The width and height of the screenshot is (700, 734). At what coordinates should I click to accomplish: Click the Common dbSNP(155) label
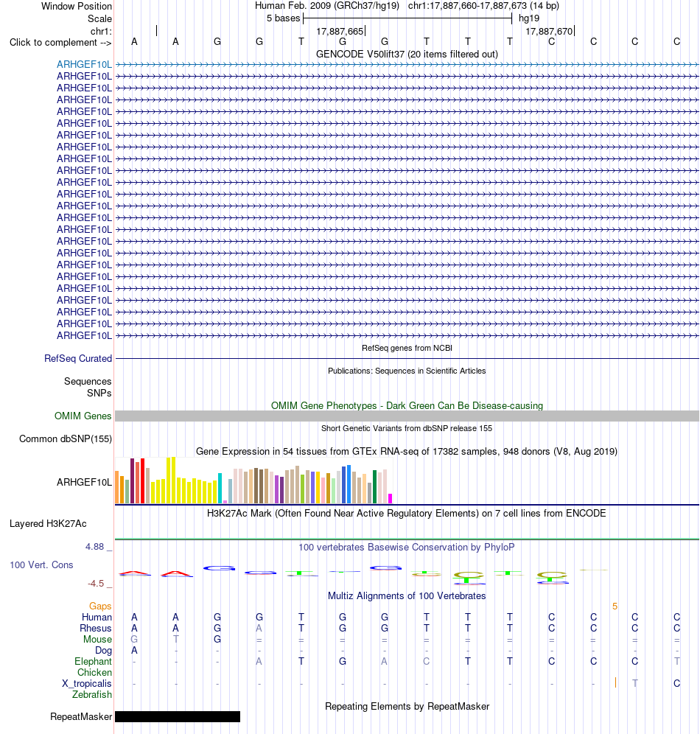[66, 439]
